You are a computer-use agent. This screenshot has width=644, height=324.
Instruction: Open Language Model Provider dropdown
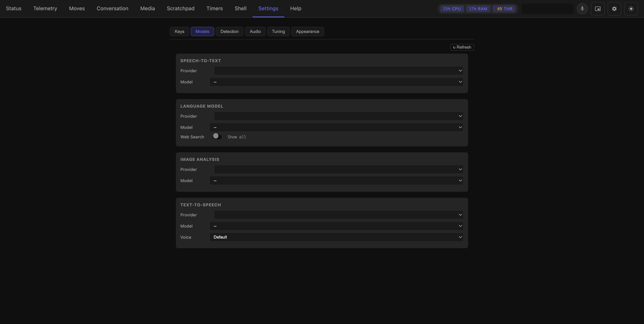339,116
